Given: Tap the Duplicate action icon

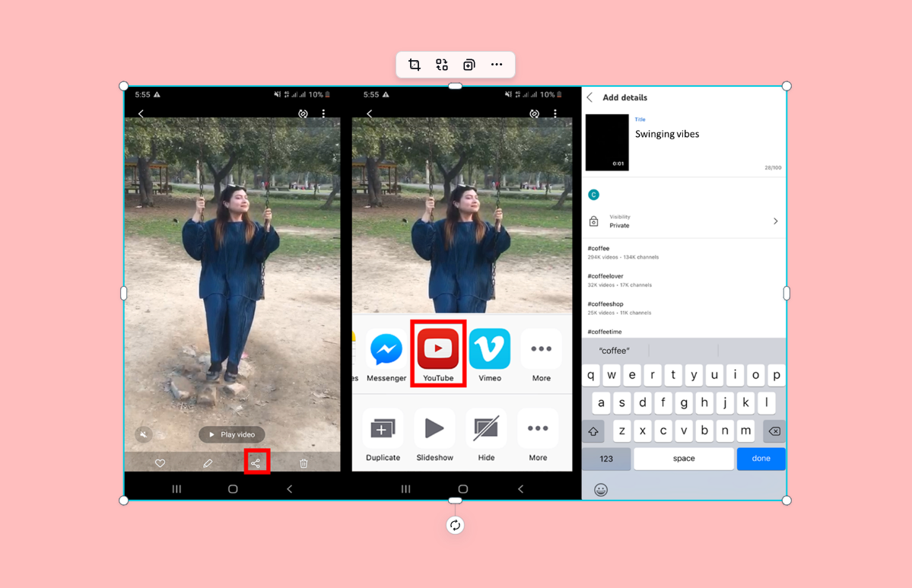Looking at the screenshot, I should click(383, 429).
